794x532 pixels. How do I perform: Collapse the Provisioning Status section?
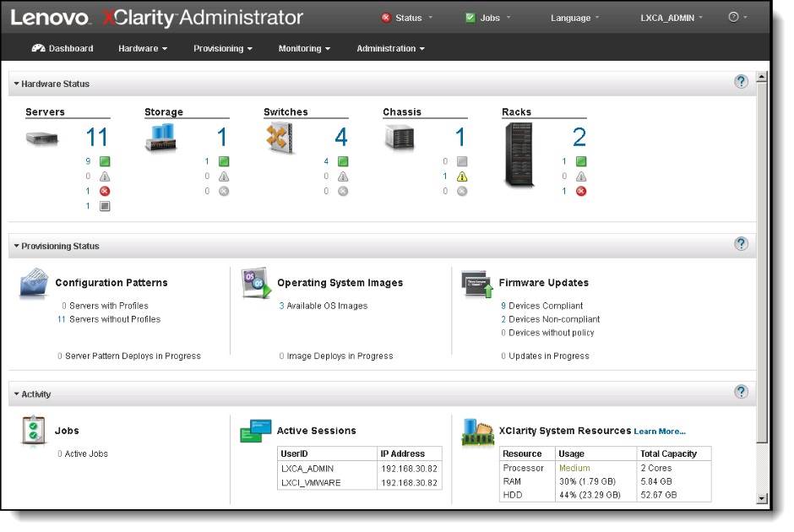[x=16, y=246]
